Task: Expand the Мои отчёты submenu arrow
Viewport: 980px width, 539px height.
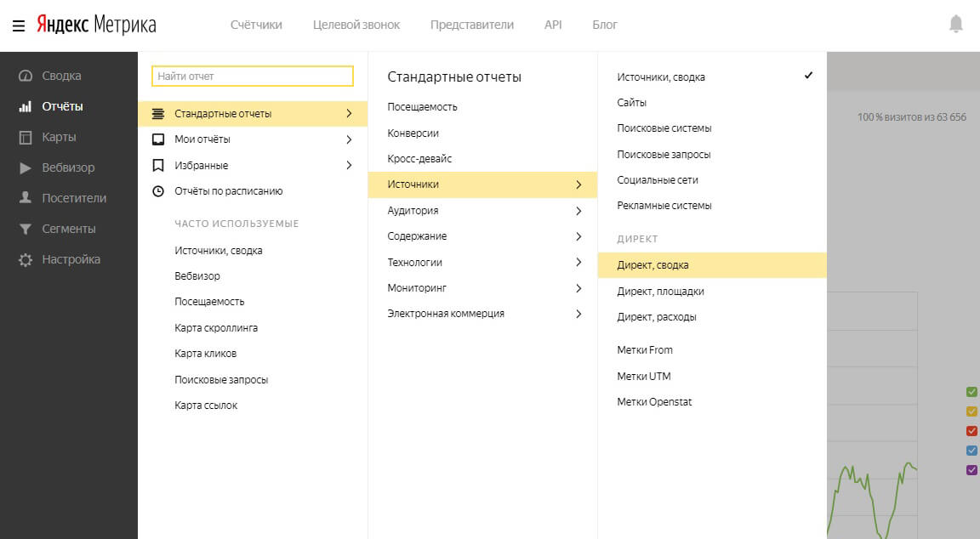Action: pos(349,139)
